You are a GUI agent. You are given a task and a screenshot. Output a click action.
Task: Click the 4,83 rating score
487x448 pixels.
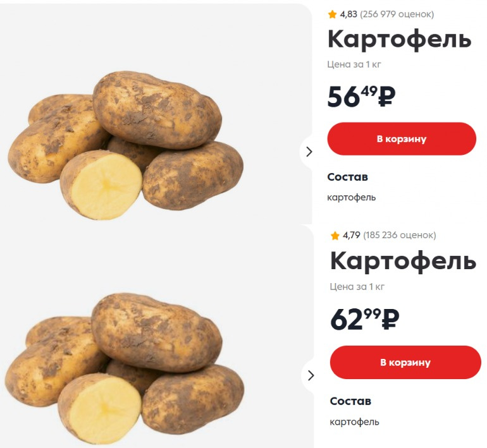coord(348,15)
